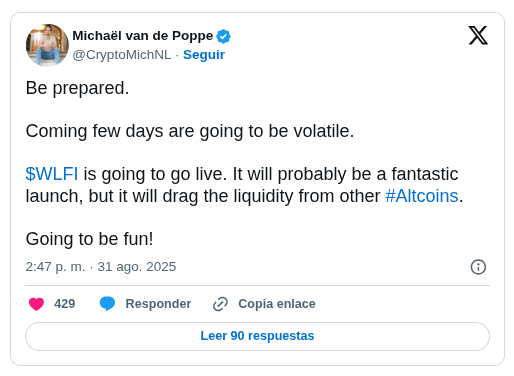Click the name Michaël van de Poppe
Screen dimensions: 514x376
[x=143, y=36]
